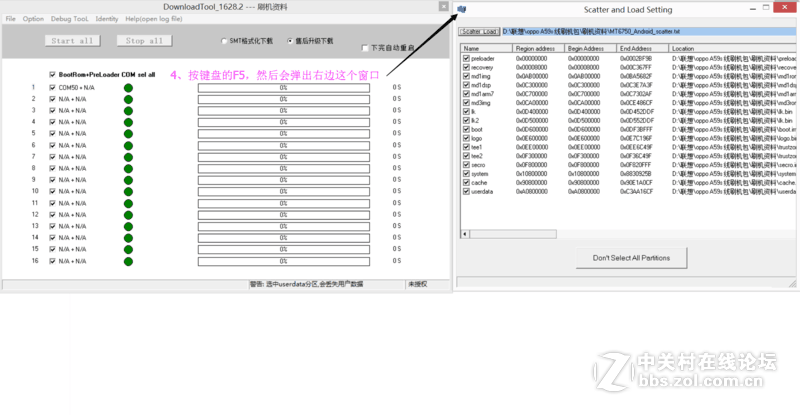Click the Begin Address column header
The width and height of the screenshot is (800, 415).
[590, 48]
